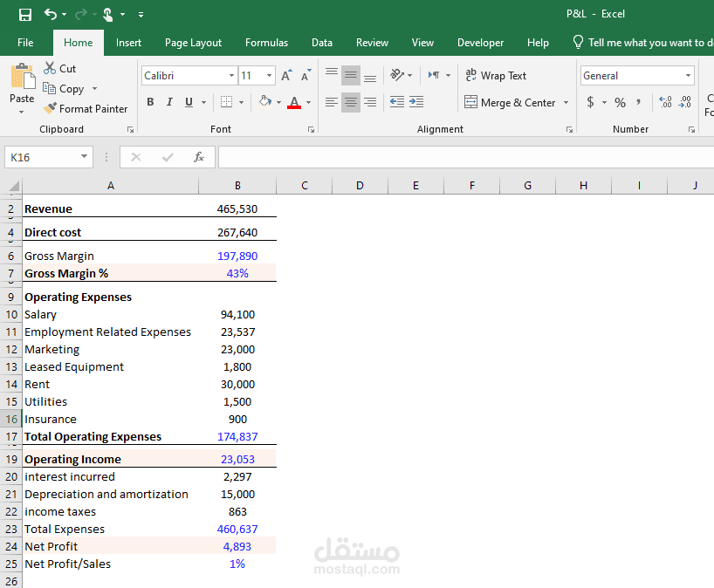Image resolution: width=714 pixels, height=588 pixels.
Task: Switch to Page Layout tab
Action: pos(193,43)
